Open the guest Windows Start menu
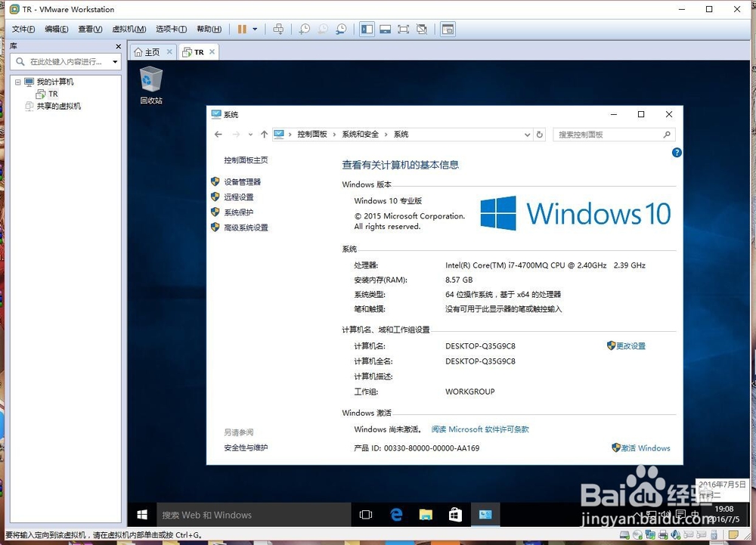This screenshot has width=756, height=545. click(x=142, y=515)
